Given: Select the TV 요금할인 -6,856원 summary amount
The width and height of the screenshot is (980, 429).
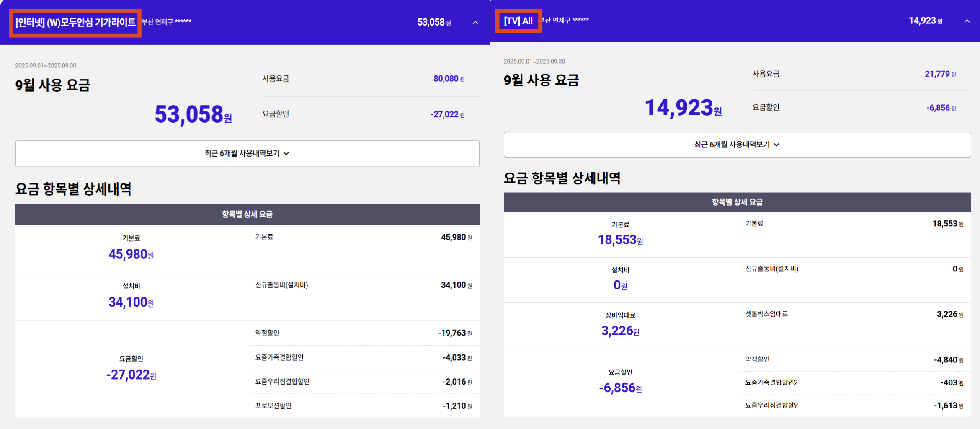Looking at the screenshot, I should pos(941,108).
